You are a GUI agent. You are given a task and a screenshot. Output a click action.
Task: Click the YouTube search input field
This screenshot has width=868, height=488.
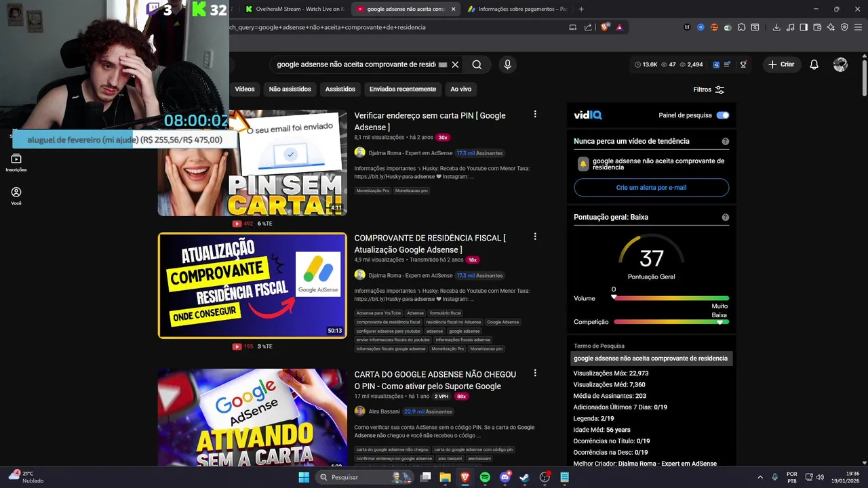[x=357, y=64]
